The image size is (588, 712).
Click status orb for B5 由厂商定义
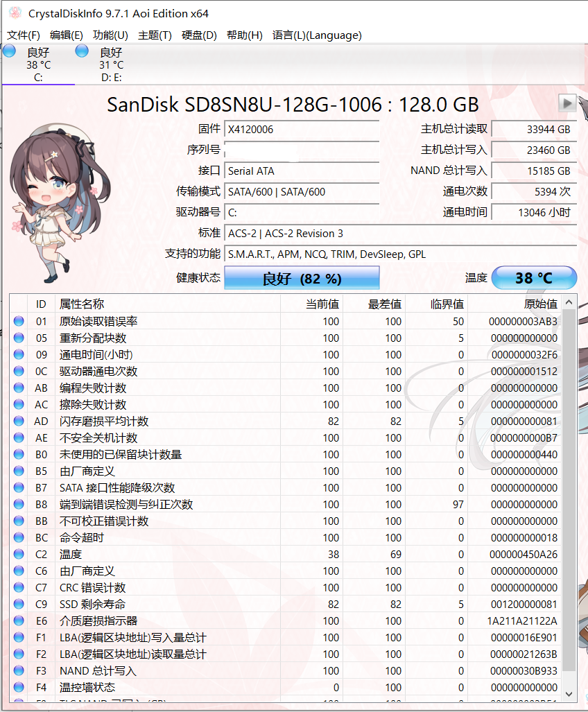(19, 471)
